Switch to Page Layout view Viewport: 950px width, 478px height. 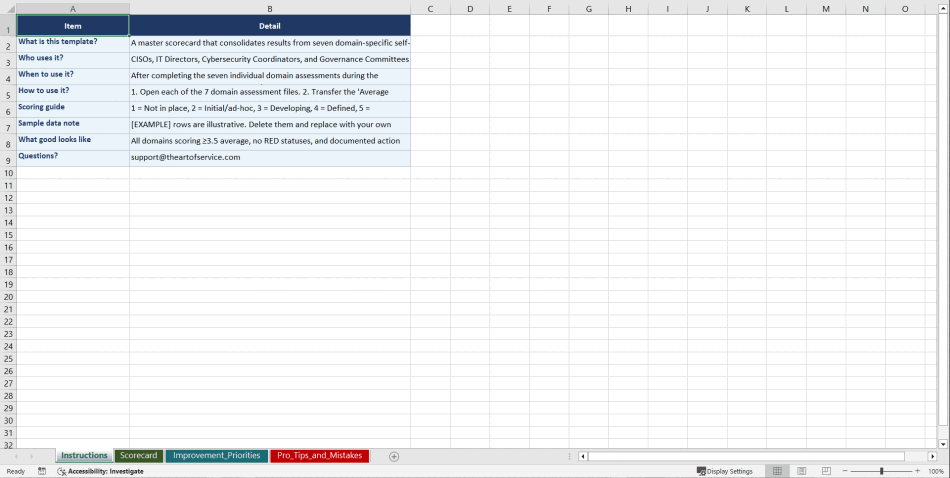click(802, 471)
